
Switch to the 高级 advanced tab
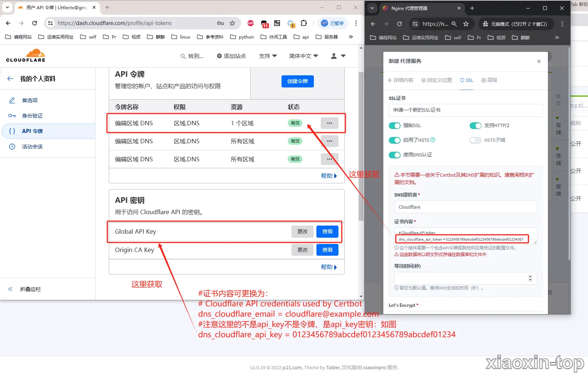[x=489, y=80]
